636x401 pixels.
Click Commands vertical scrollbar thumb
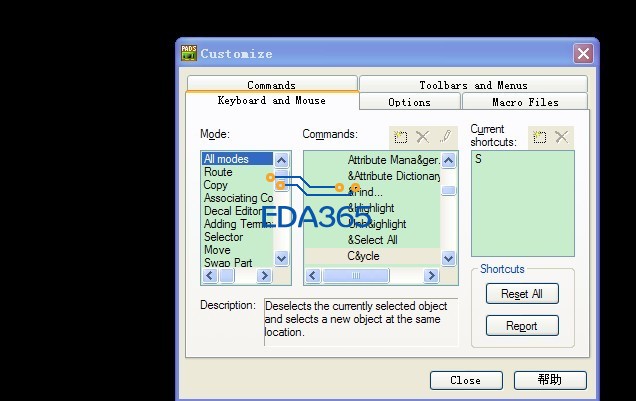coord(448,190)
